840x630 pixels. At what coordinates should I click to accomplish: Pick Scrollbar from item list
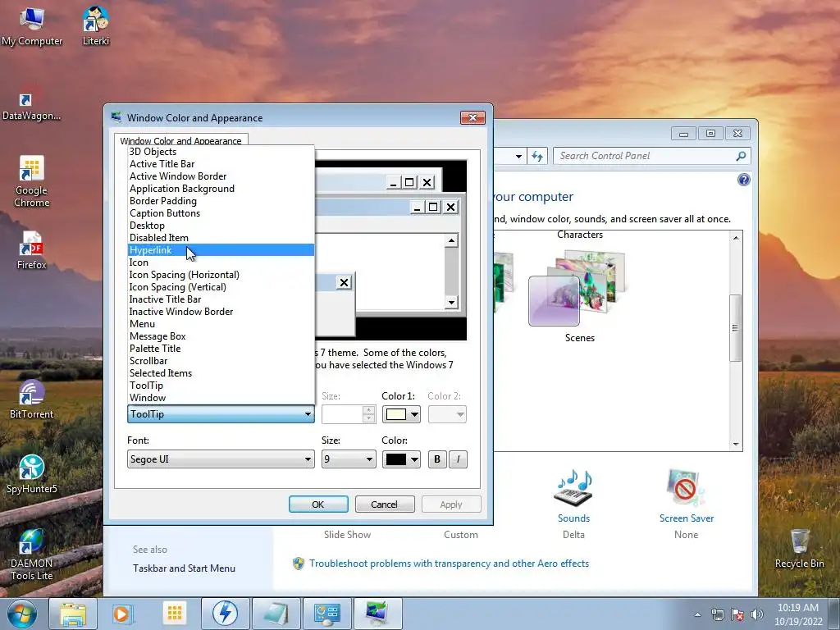click(x=221, y=361)
